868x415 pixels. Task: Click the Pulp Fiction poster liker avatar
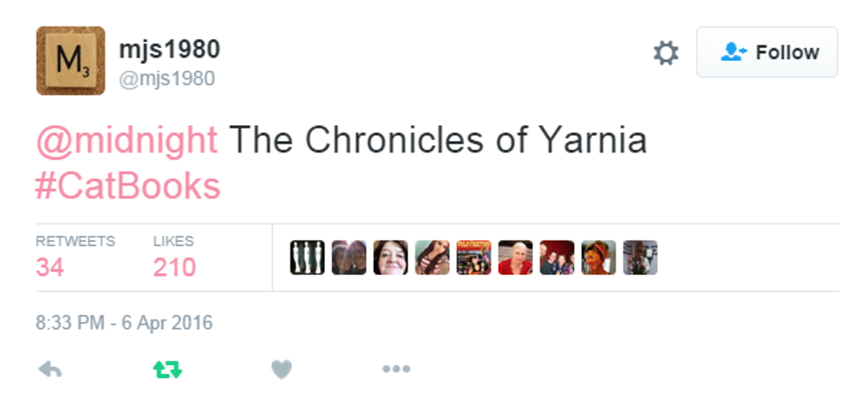(474, 258)
